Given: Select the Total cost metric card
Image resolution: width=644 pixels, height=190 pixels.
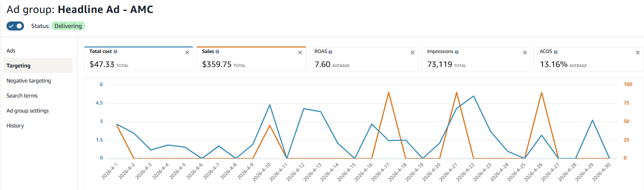Looking at the screenshot, I should [x=138, y=59].
